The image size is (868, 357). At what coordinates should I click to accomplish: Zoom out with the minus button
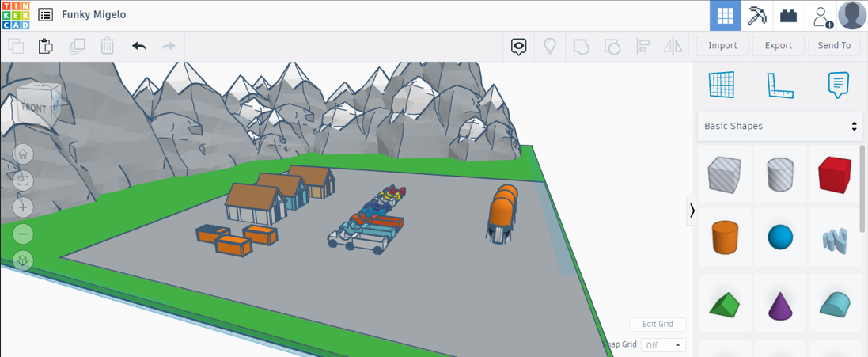pos(23,234)
